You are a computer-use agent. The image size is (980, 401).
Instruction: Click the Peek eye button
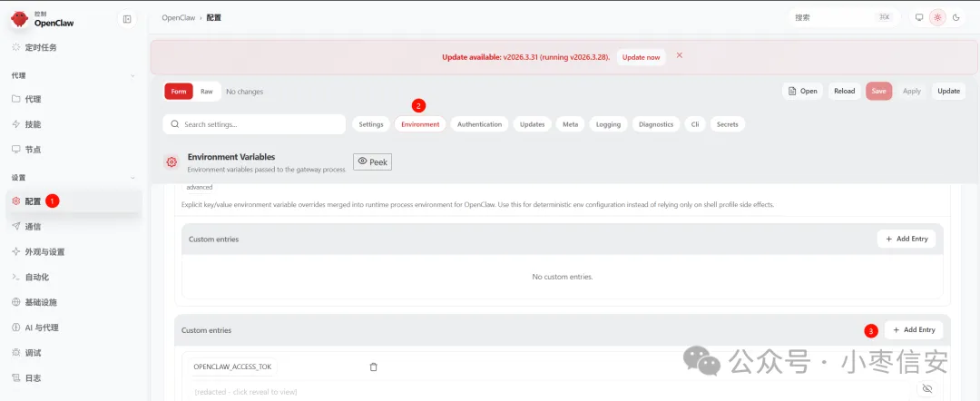(x=373, y=161)
